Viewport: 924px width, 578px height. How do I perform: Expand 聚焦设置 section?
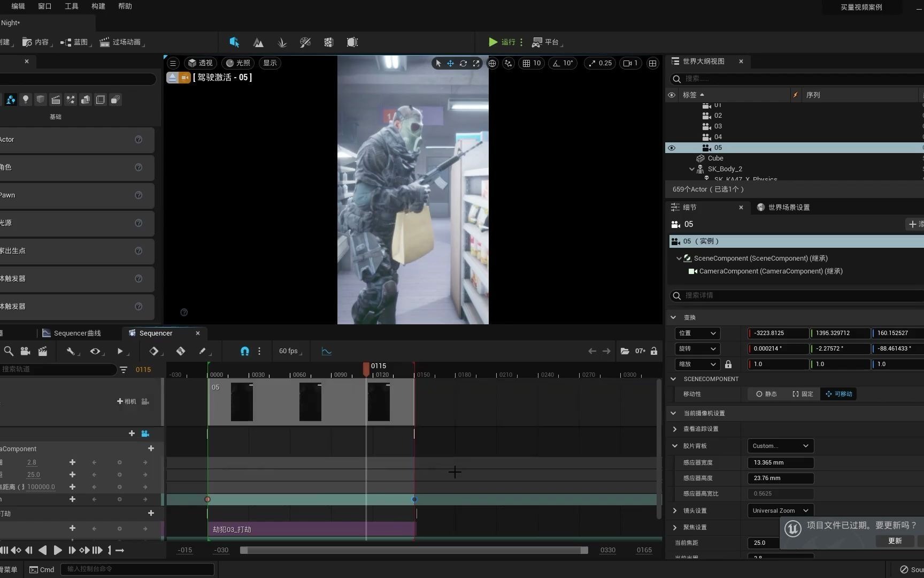(675, 528)
